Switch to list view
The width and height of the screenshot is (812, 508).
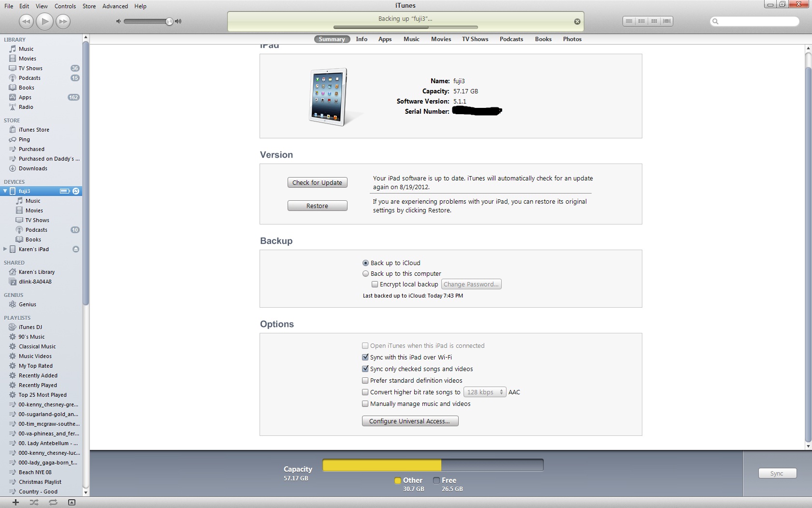[629, 21]
